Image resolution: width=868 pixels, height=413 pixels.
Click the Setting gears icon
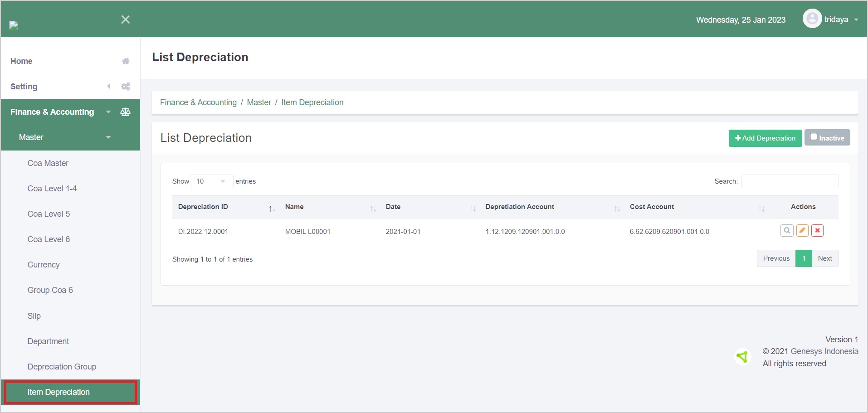[126, 87]
